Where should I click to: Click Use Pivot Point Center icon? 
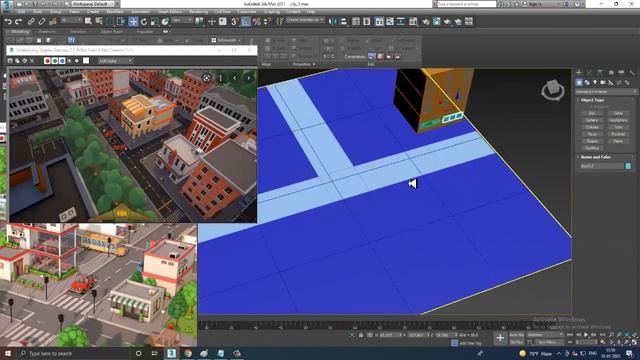pyautogui.click(x=199, y=21)
